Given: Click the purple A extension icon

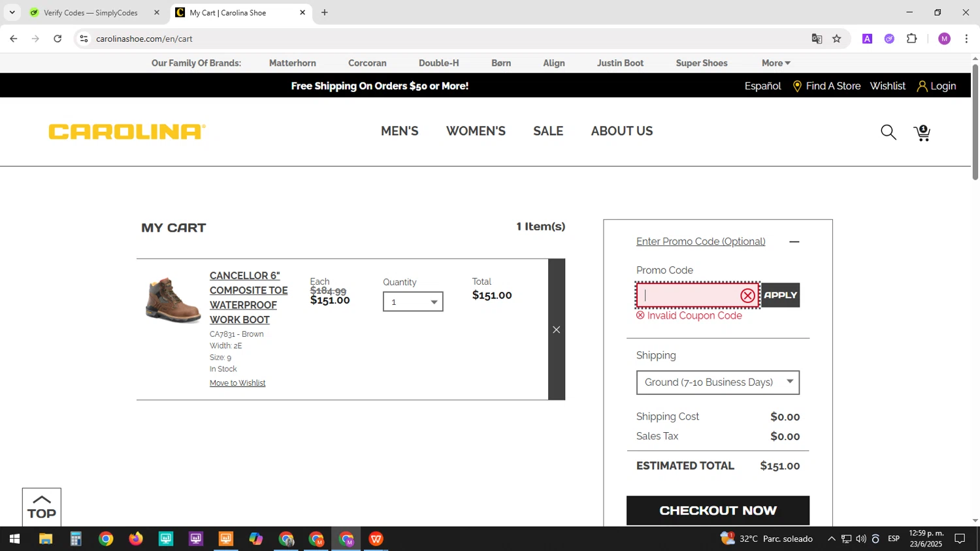Looking at the screenshot, I should (867, 39).
